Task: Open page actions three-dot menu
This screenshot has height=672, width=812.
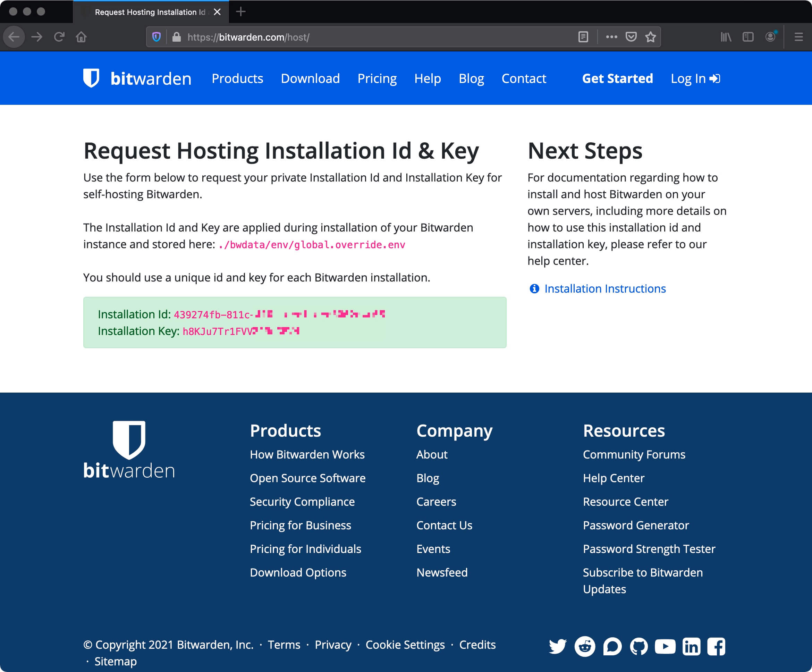Action: pos(611,37)
